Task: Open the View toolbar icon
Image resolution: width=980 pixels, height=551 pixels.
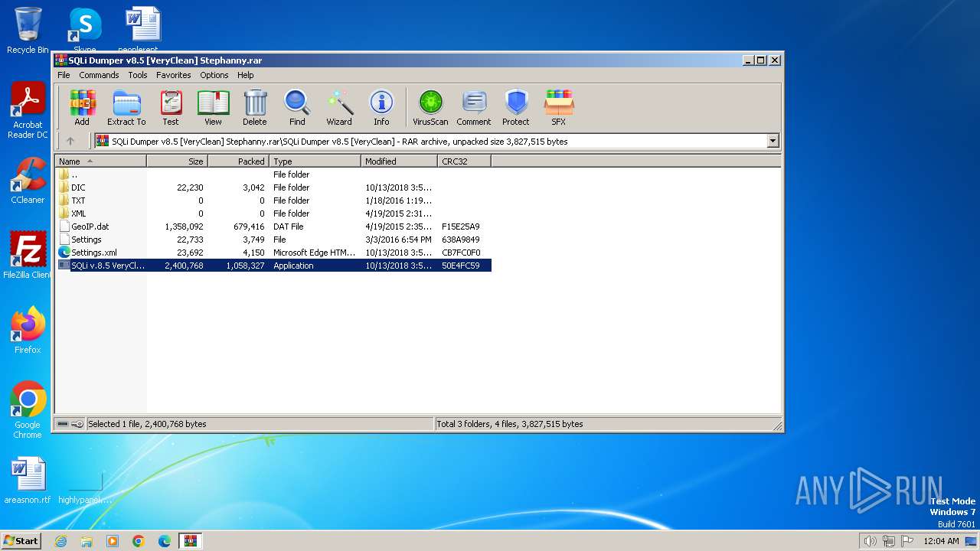Action: (213, 107)
